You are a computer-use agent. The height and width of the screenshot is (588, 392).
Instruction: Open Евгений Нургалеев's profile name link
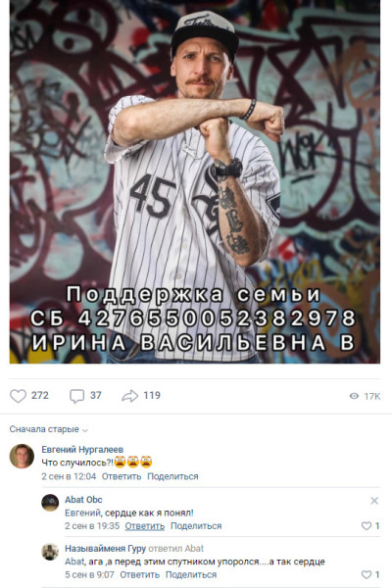click(x=82, y=449)
